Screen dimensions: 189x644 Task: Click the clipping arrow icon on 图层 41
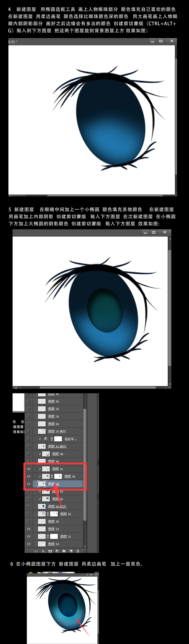point(40,469)
